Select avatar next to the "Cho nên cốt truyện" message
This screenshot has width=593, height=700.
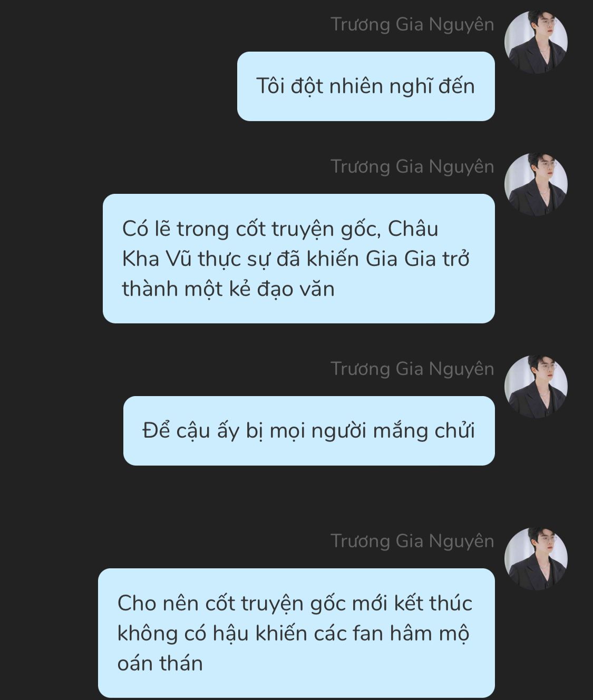(x=536, y=559)
